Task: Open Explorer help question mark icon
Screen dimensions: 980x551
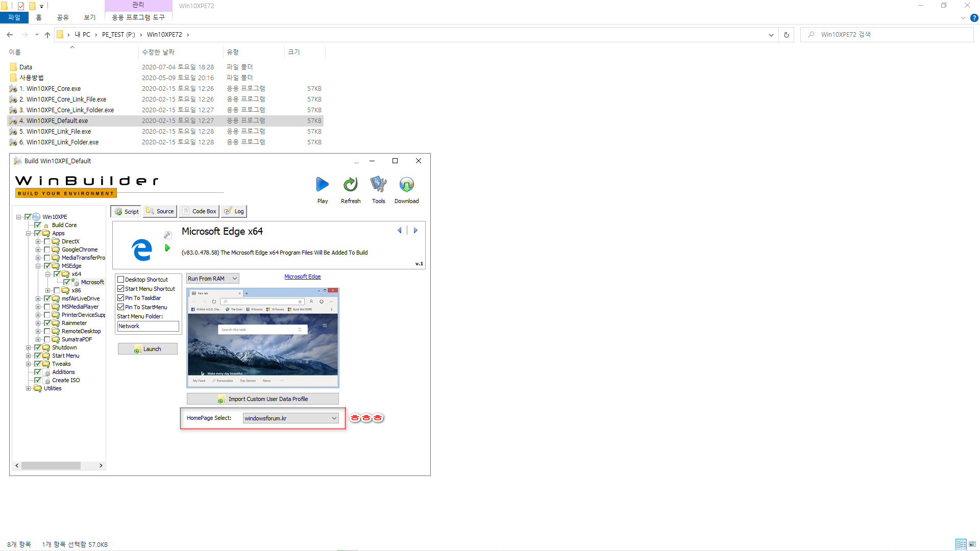Action: [974, 18]
